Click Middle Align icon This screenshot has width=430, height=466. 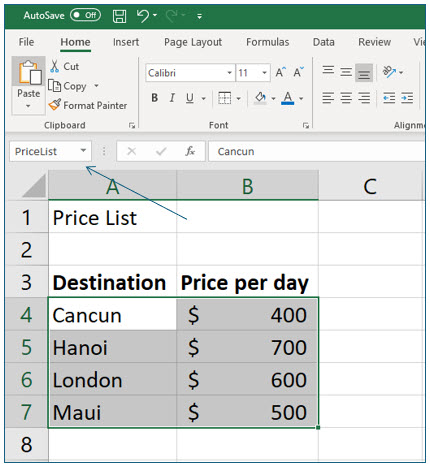346,72
